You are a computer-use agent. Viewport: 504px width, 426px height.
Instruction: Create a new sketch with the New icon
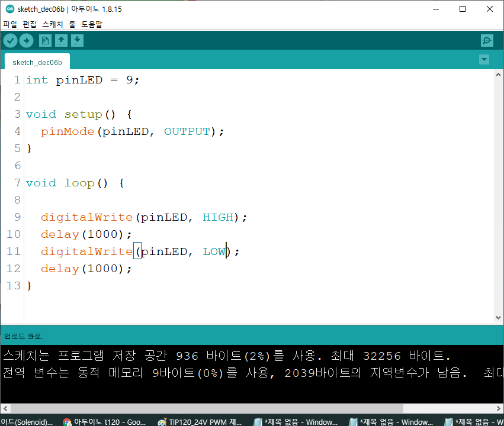point(46,41)
